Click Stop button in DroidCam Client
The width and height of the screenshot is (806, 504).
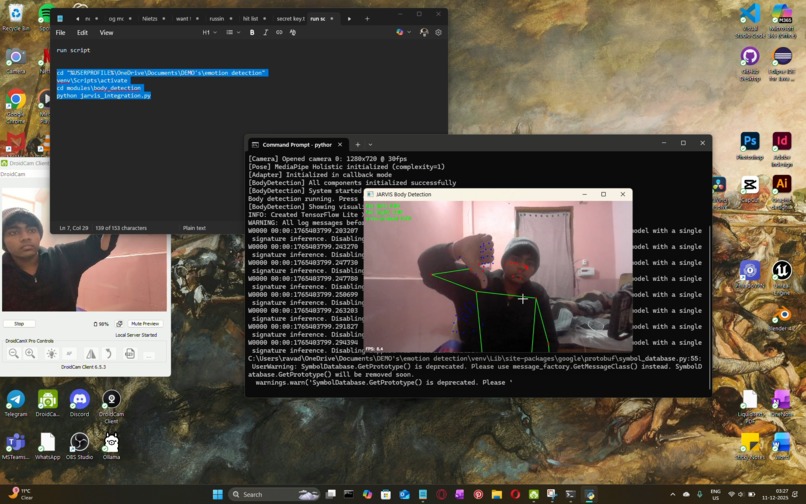[x=19, y=323]
